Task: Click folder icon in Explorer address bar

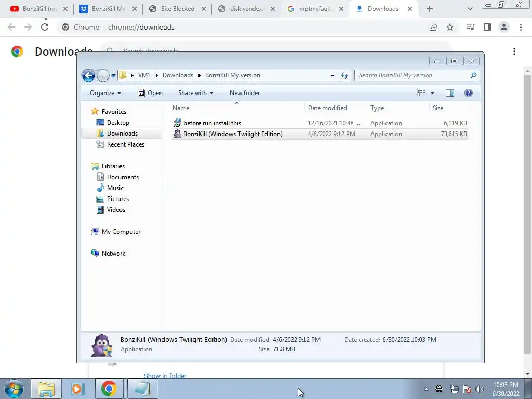Action: tap(123, 75)
